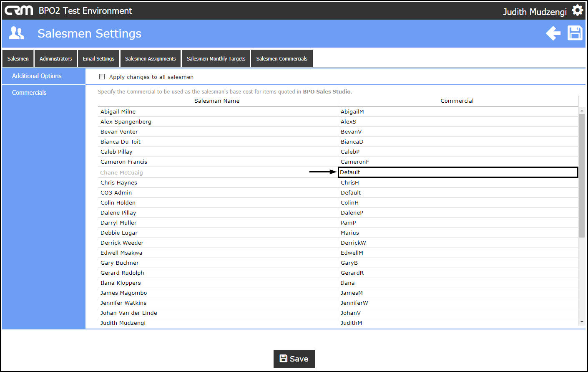This screenshot has height=372, width=588.
Task: Enable Apply changes to all salesmen checkbox
Action: tap(102, 77)
